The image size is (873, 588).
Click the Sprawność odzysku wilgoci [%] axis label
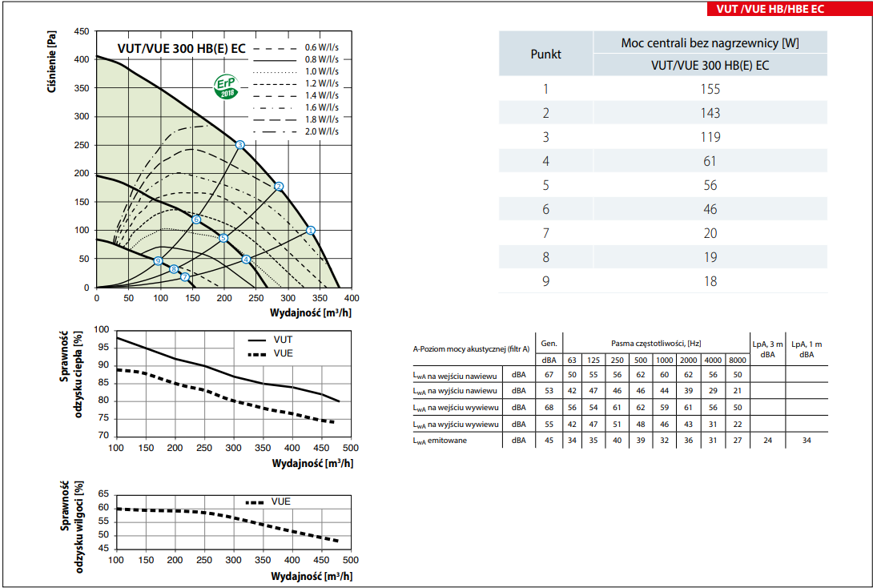point(72,527)
